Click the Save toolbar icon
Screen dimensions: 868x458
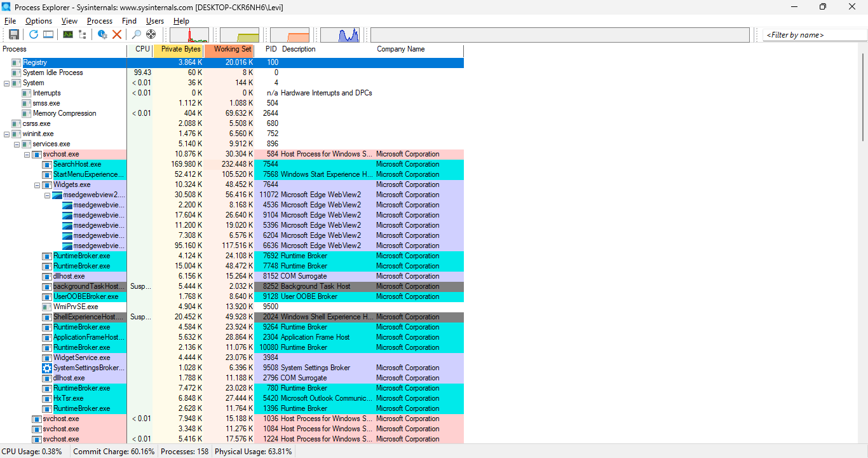tap(14, 34)
